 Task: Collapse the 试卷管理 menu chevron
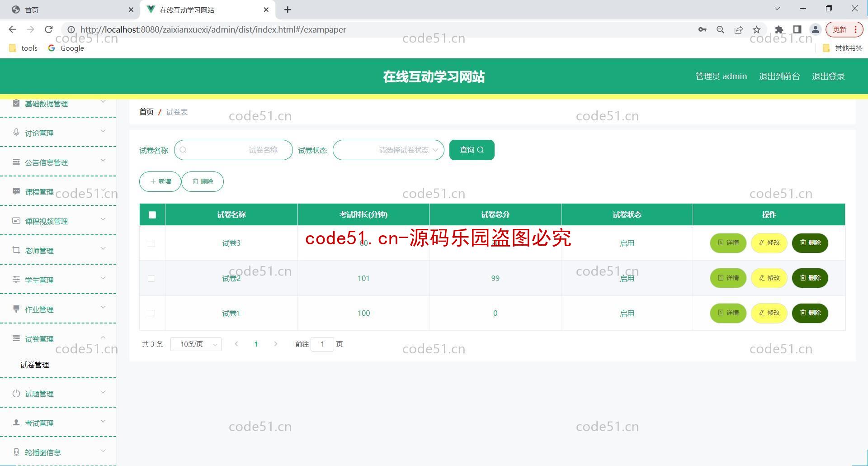click(x=103, y=337)
